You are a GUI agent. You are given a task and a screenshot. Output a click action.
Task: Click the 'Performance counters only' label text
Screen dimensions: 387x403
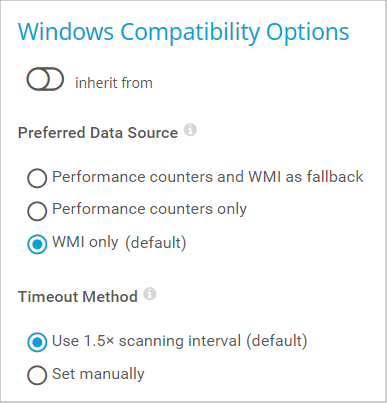click(149, 209)
